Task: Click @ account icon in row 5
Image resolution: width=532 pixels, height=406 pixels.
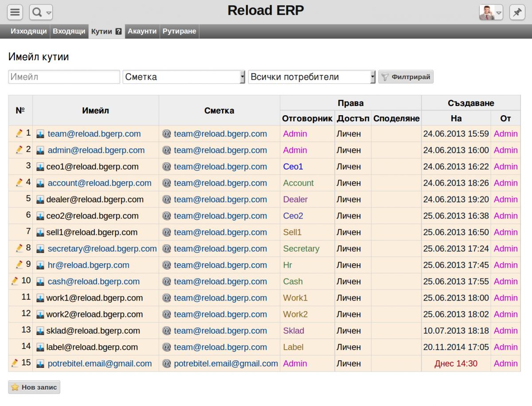Action: pos(167,199)
